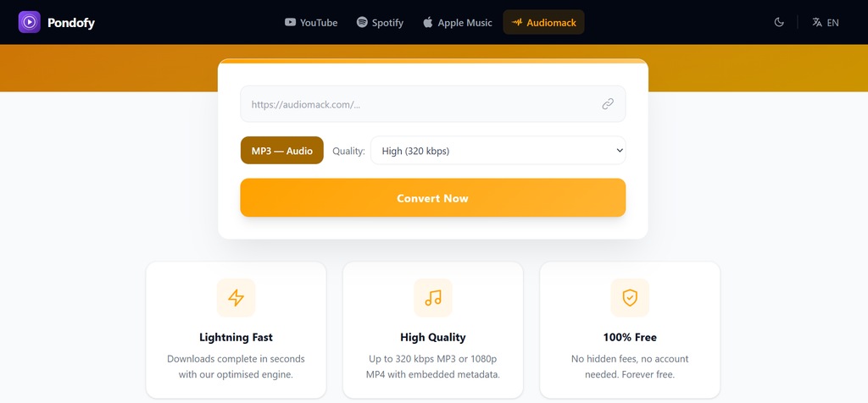This screenshot has width=868, height=403.
Task: Select the active Audiomack tab
Action: point(543,22)
